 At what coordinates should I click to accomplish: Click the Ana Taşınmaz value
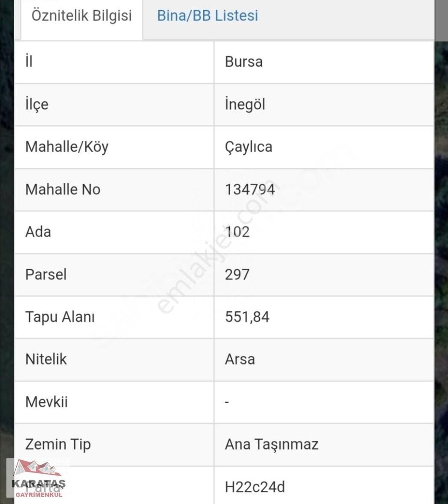pos(272,444)
